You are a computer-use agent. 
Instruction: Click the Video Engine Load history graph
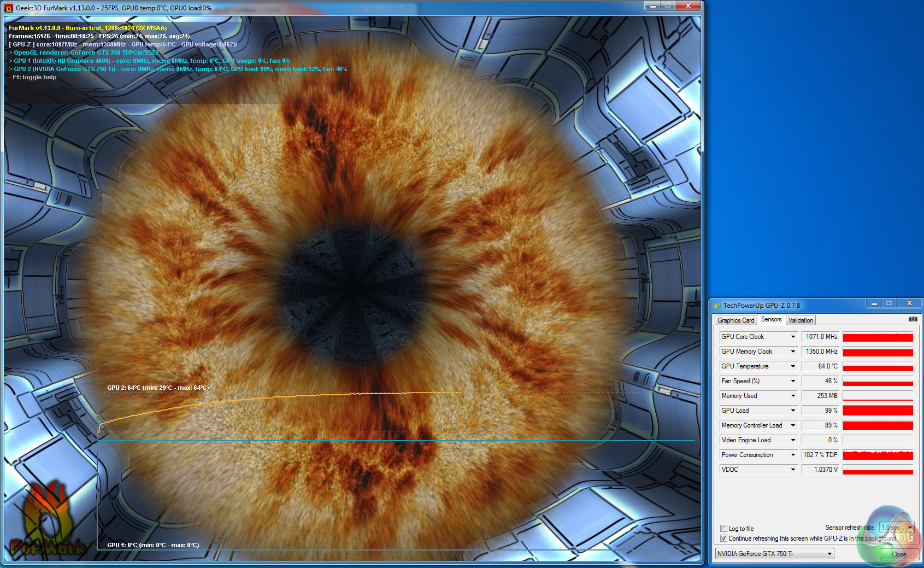[878, 440]
